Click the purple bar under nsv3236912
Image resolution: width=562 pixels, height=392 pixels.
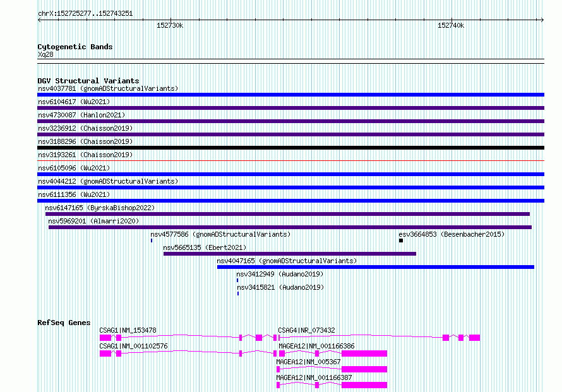coord(290,134)
